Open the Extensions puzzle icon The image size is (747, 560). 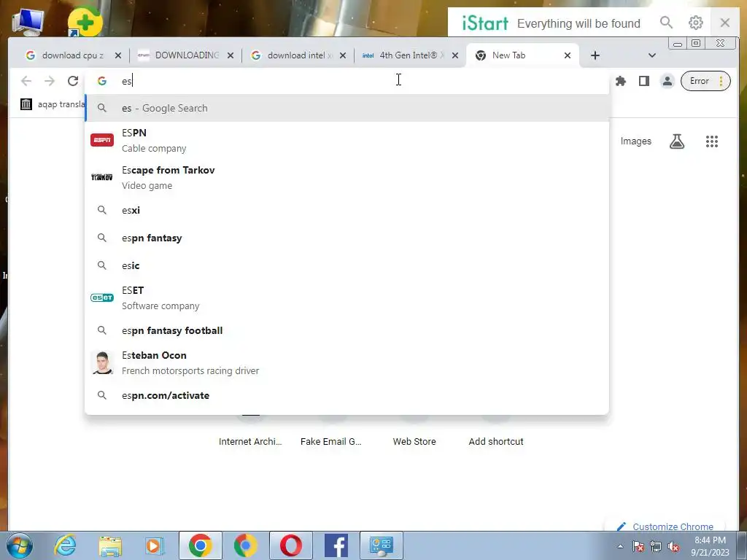[620, 81]
